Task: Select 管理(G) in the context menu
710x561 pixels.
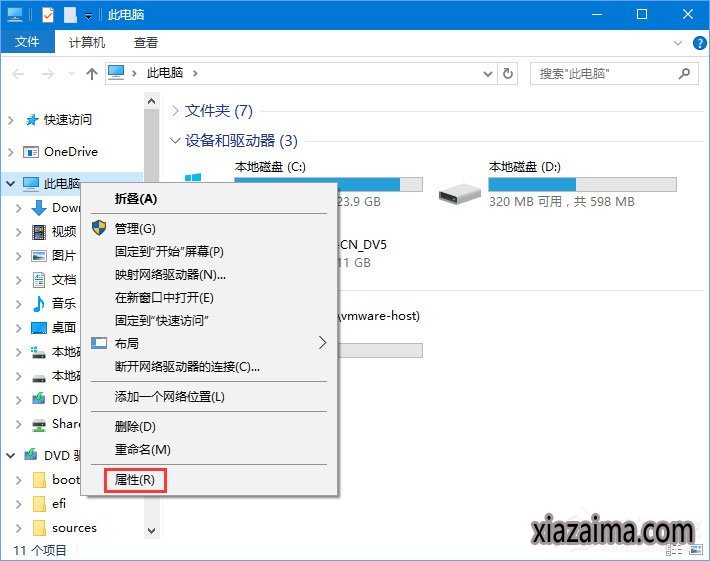Action: (x=135, y=229)
